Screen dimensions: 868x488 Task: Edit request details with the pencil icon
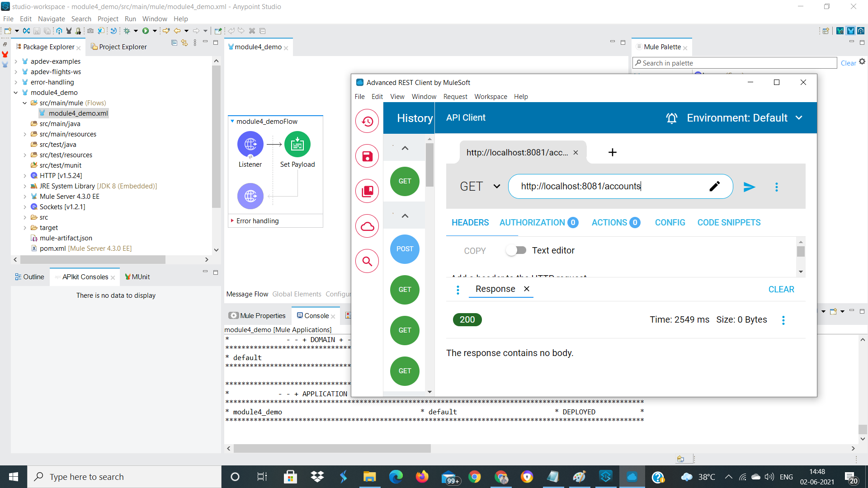pos(715,186)
